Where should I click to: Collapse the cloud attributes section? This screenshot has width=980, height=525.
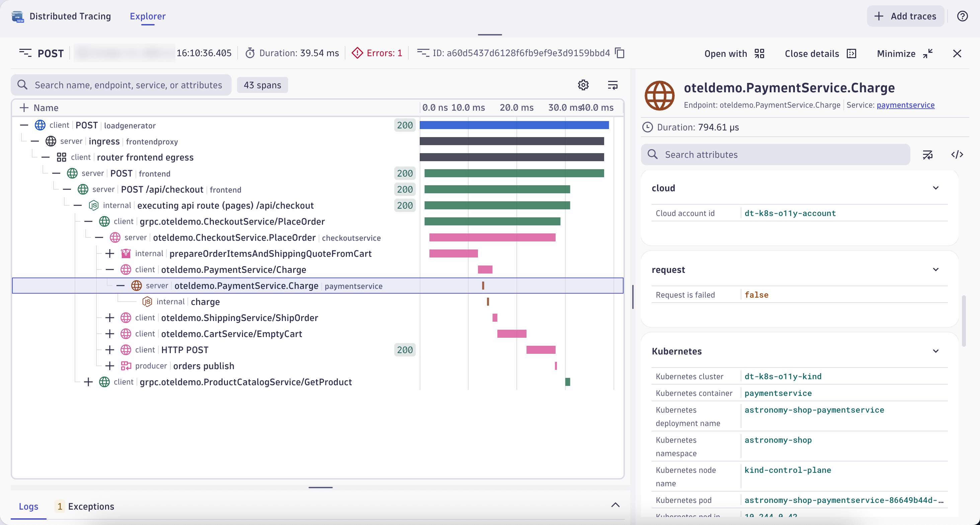click(x=936, y=188)
